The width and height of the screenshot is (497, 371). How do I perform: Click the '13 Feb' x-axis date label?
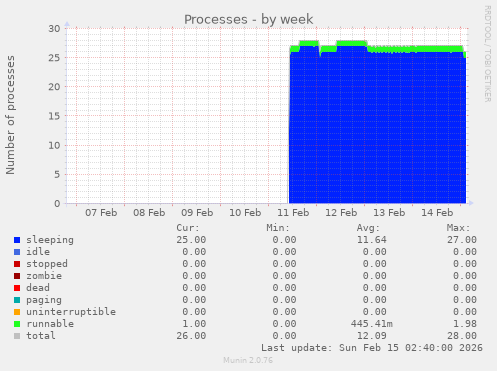point(389,213)
